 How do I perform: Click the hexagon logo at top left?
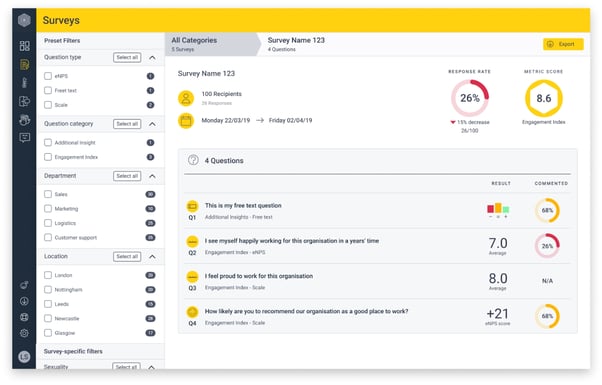[24, 20]
